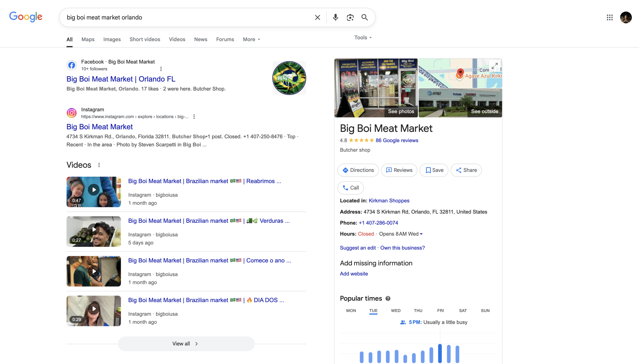This screenshot has height=364, width=639.
Task: Open the Instagram result's three-dot menu
Action: 194,117
